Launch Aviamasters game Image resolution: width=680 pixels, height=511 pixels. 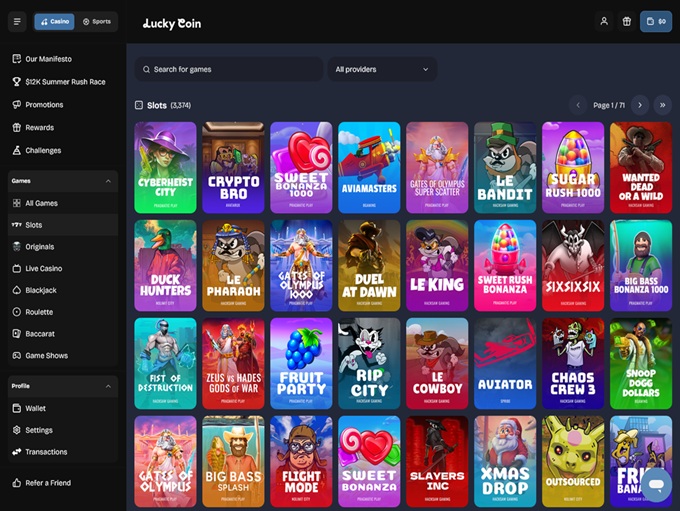(369, 167)
